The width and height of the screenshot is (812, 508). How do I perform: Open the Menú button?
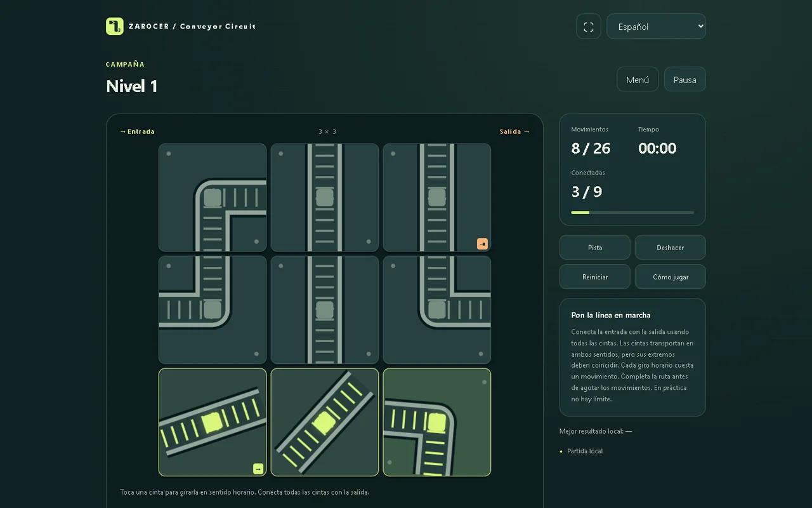click(638, 79)
